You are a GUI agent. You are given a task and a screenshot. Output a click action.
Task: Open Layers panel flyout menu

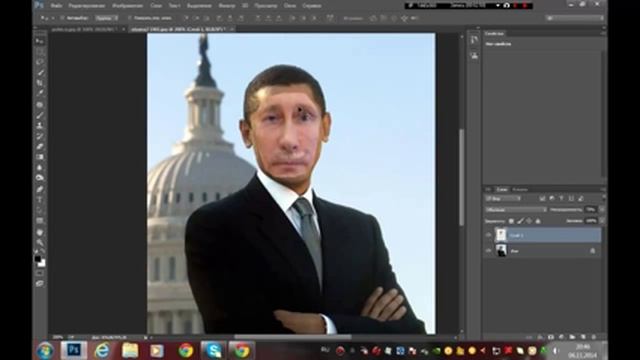pyautogui.click(x=603, y=189)
